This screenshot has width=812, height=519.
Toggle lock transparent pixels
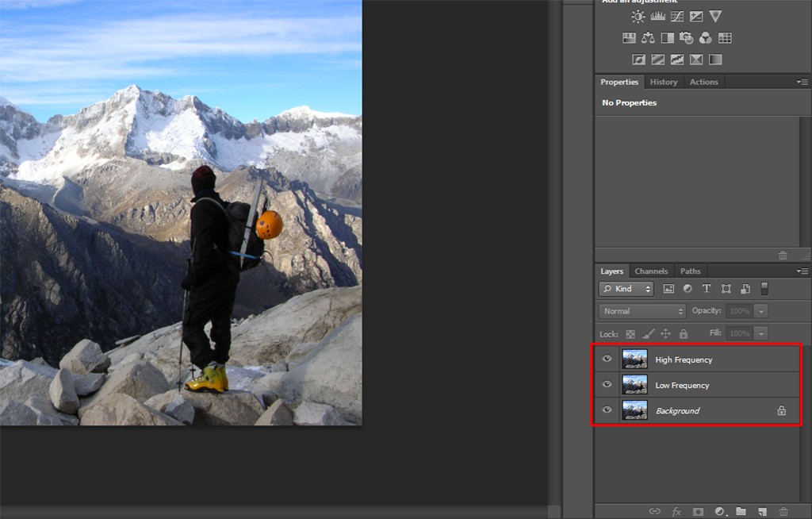[630, 334]
